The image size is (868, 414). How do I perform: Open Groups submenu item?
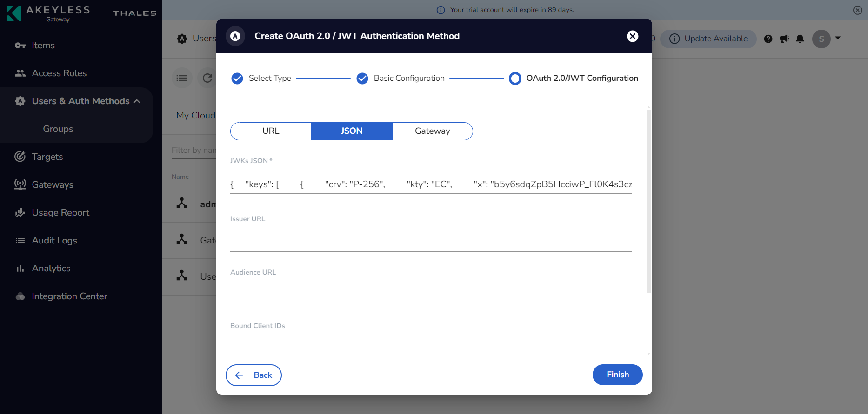point(58,129)
